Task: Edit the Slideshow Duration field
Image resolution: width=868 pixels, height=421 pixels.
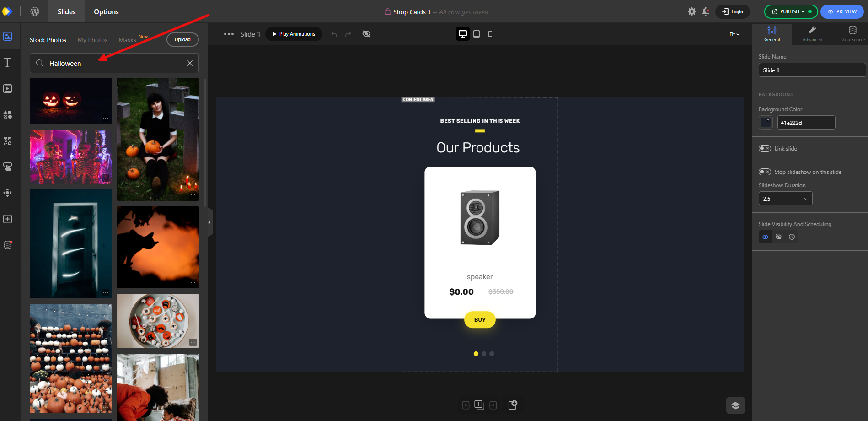Action: coord(785,199)
